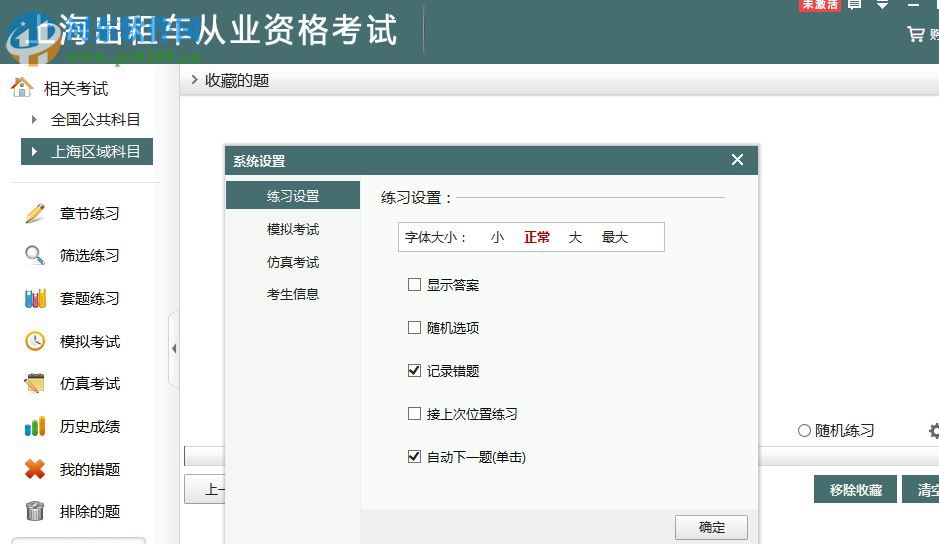Uncheck the 记录错题 checkbox

tap(414, 371)
